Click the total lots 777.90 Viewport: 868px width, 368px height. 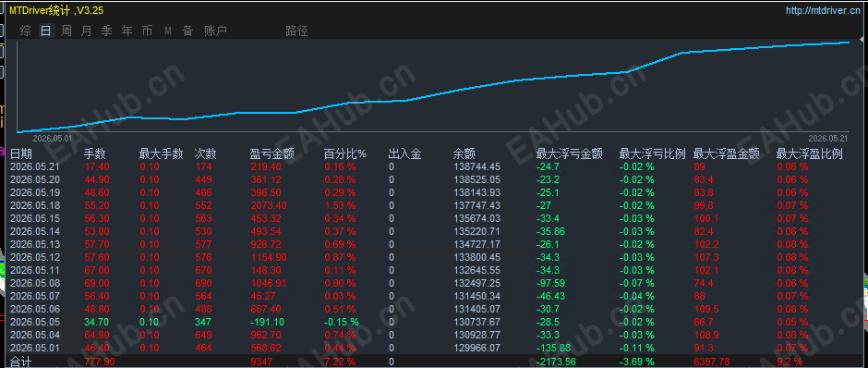[x=101, y=362]
